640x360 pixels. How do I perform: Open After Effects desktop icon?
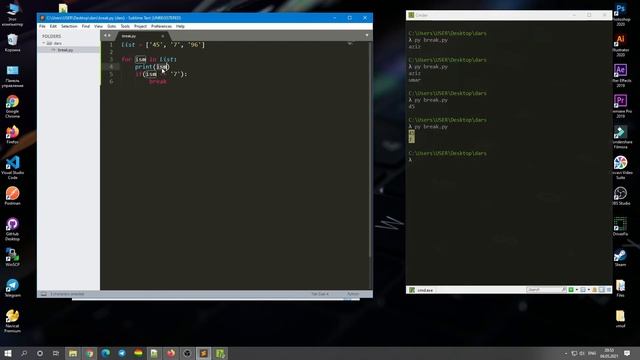pos(620,76)
